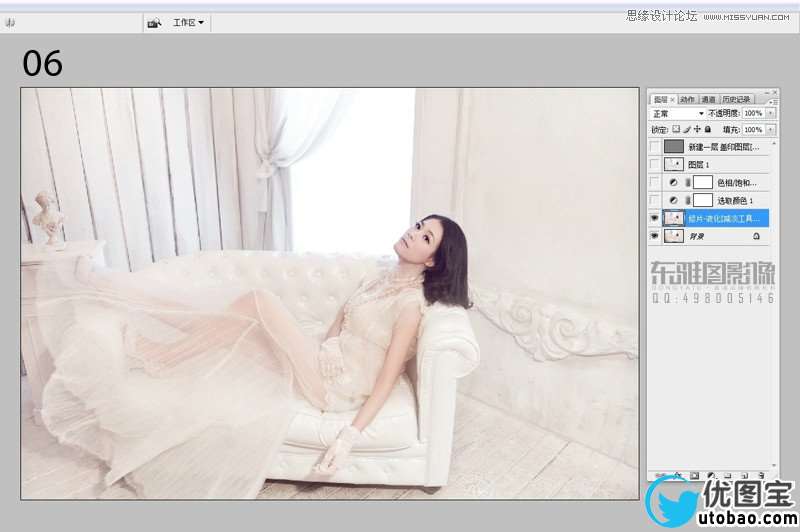Click the new group folder icon
800x532 pixels.
pos(728,475)
